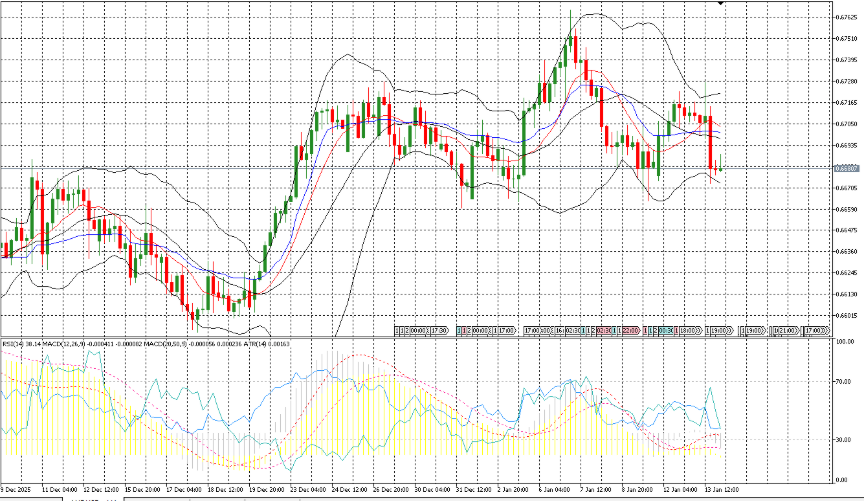The image size is (864, 501).
Task: Click the 17:30 calendar event marker
Action: (438, 328)
